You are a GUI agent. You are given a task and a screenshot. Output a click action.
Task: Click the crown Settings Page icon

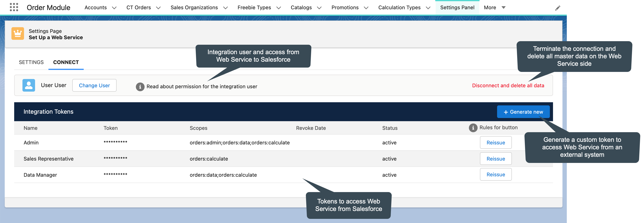(18, 33)
